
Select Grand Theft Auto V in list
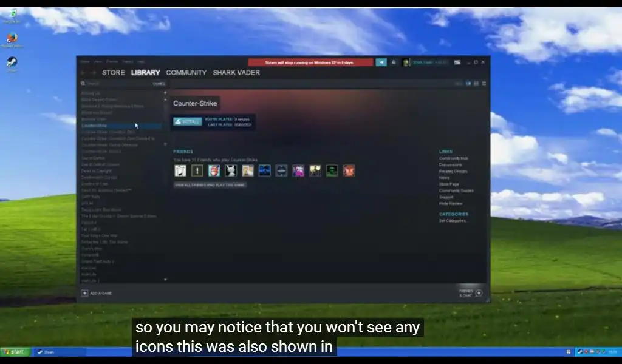[98, 261]
